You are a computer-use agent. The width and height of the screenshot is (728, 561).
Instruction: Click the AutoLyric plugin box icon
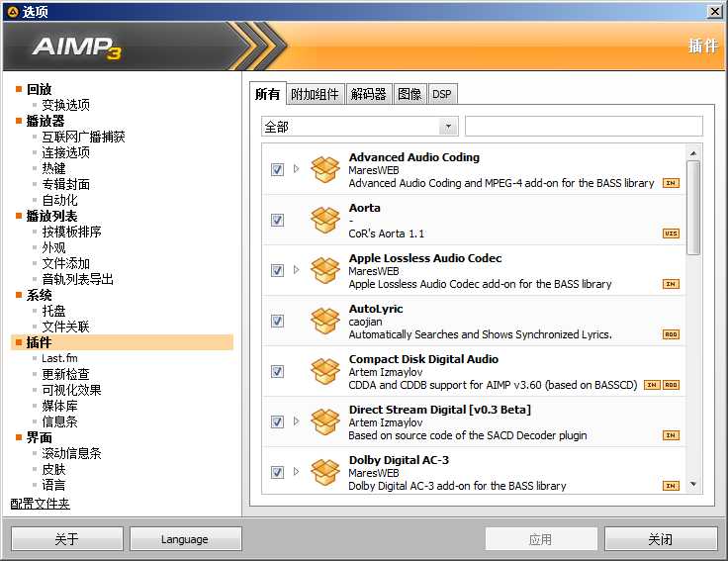pos(325,321)
